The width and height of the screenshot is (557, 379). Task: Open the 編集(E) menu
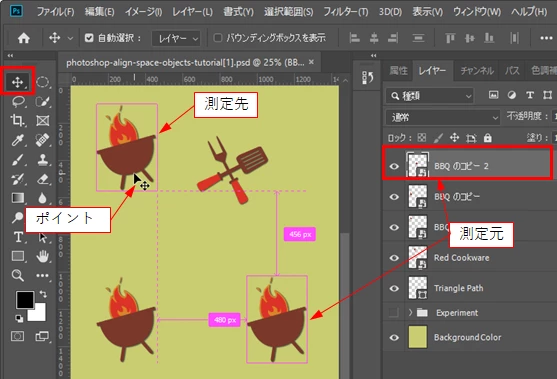(99, 12)
